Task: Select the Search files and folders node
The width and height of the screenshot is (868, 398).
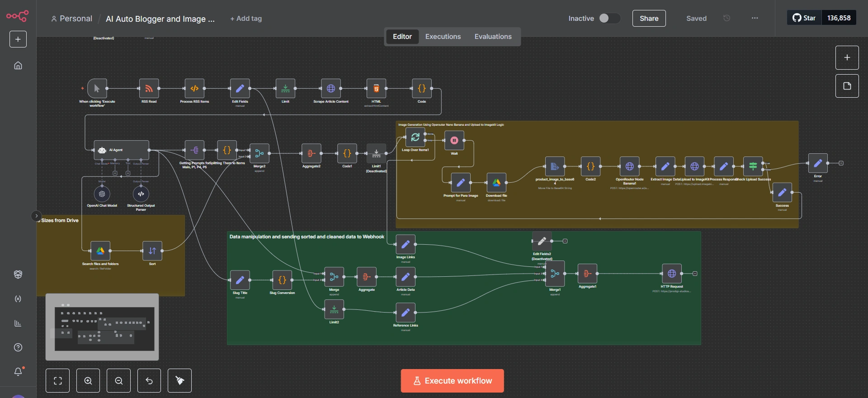Action: [x=100, y=251]
